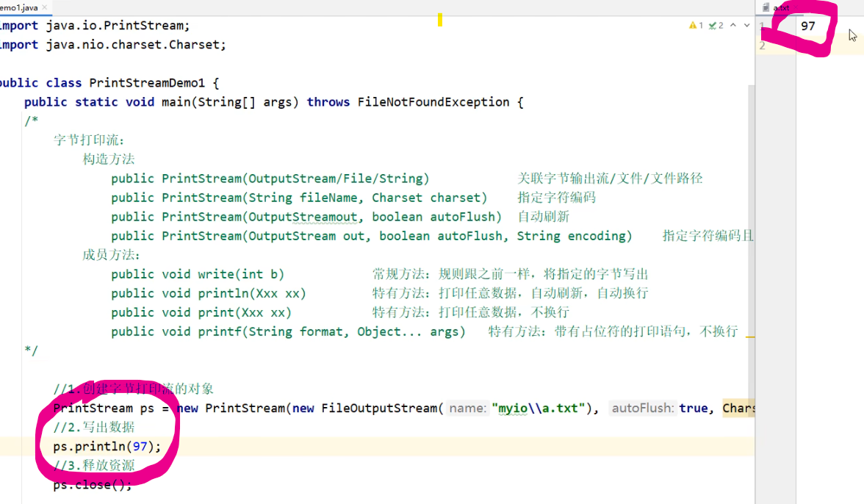Click the import java.io.PrintStream line
Image resolution: width=864 pixels, height=504 pixels.
click(x=95, y=25)
